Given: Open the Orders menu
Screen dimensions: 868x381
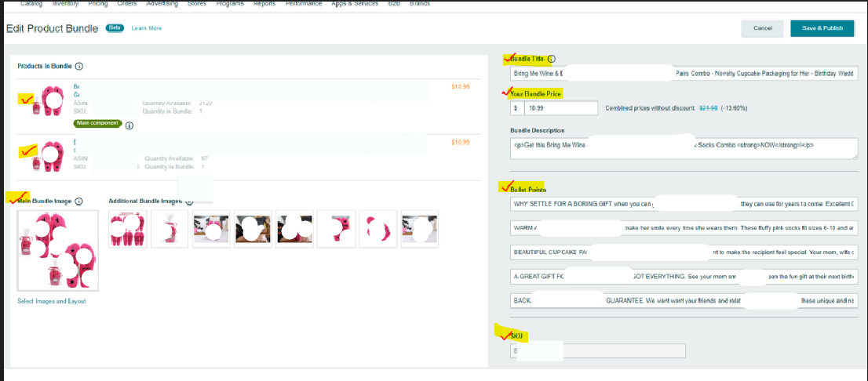Looking at the screenshot, I should 127,3.
